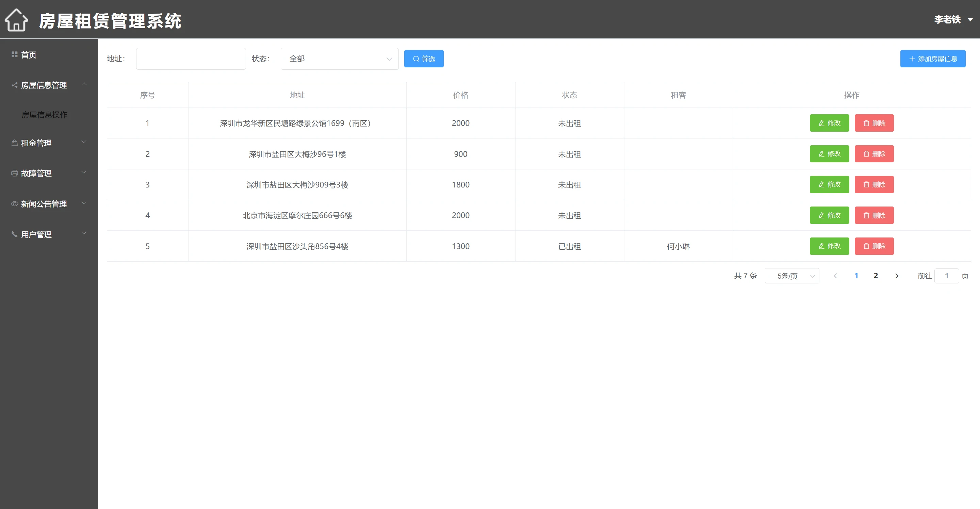Click the printer icon beside 故障管理

[x=14, y=174]
